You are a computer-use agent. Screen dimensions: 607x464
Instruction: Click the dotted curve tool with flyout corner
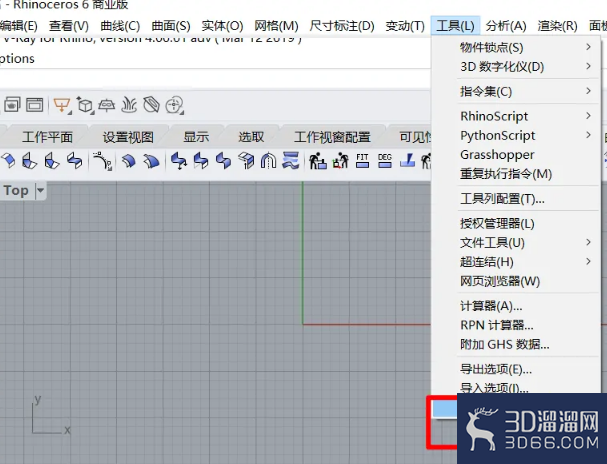click(103, 161)
